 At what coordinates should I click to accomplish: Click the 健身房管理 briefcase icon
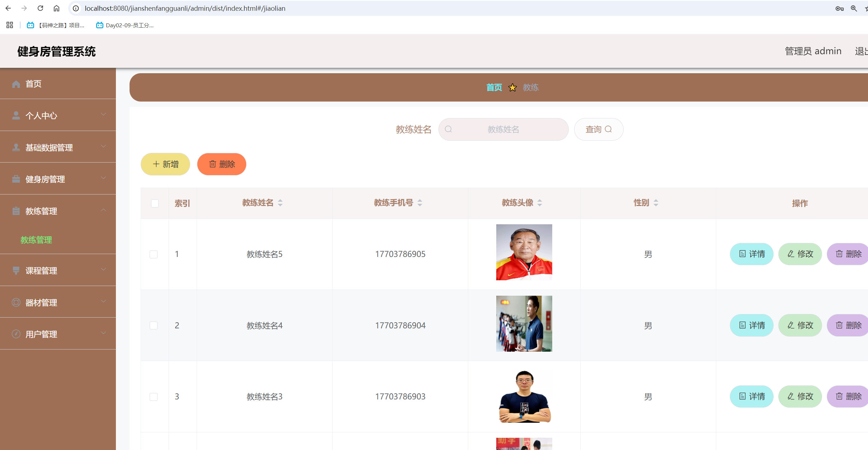tap(16, 179)
